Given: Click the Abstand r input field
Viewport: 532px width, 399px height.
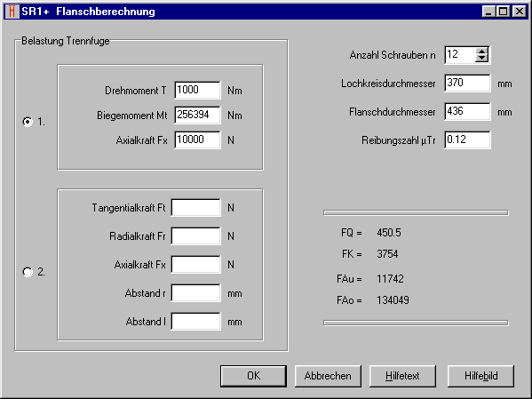Looking at the screenshot, I should 195,292.
